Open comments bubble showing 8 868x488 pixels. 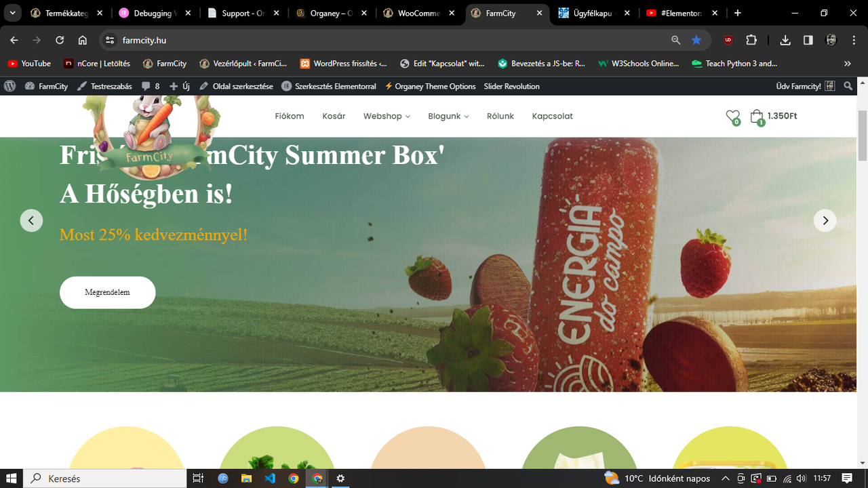(x=150, y=86)
